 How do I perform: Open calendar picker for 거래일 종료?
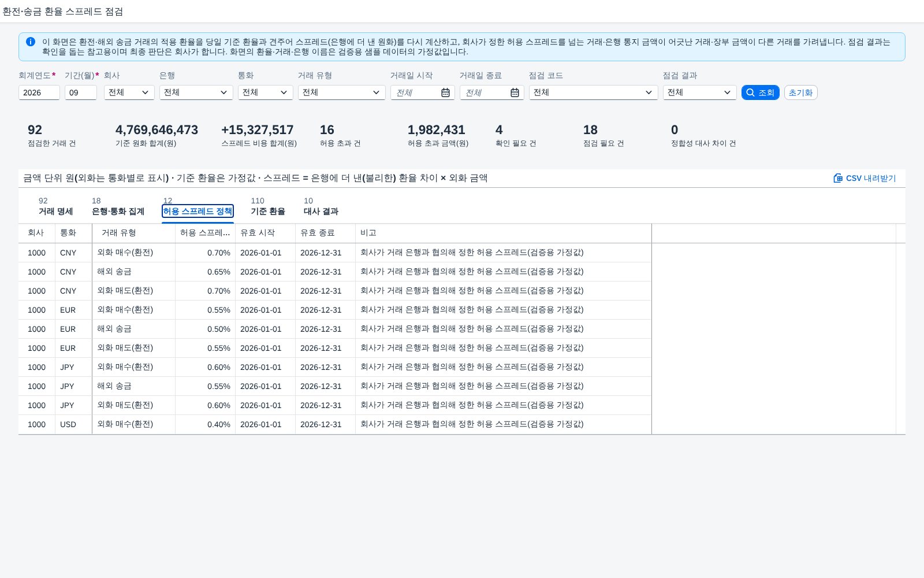(515, 92)
